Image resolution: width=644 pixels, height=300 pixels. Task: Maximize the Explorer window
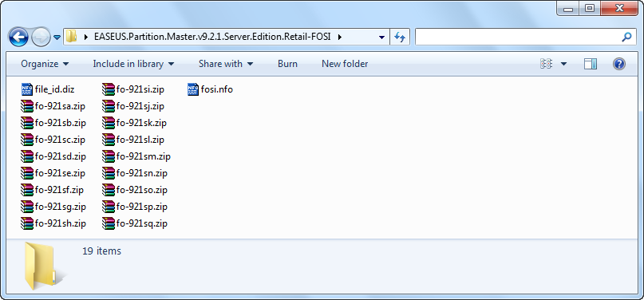[590, 9]
